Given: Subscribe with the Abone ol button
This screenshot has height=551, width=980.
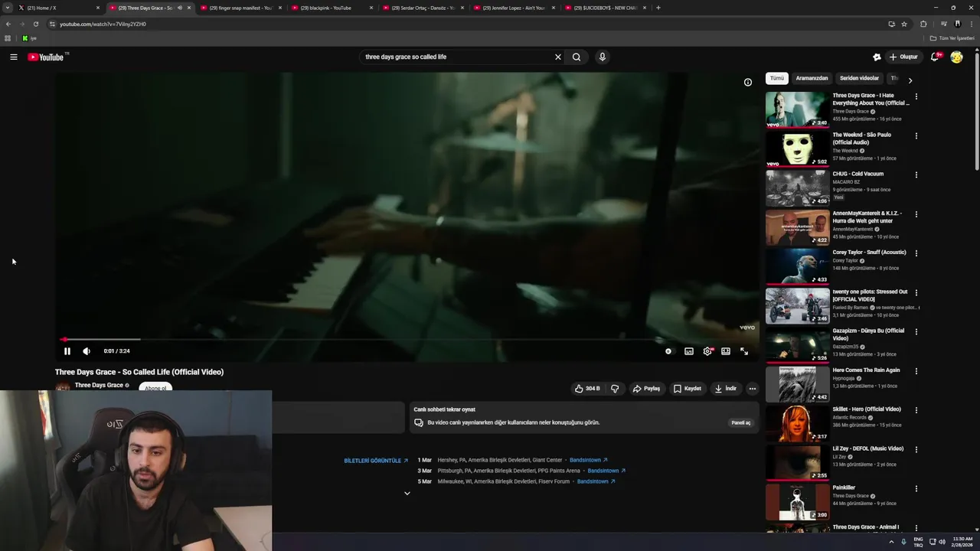Looking at the screenshot, I should pyautogui.click(x=155, y=387).
